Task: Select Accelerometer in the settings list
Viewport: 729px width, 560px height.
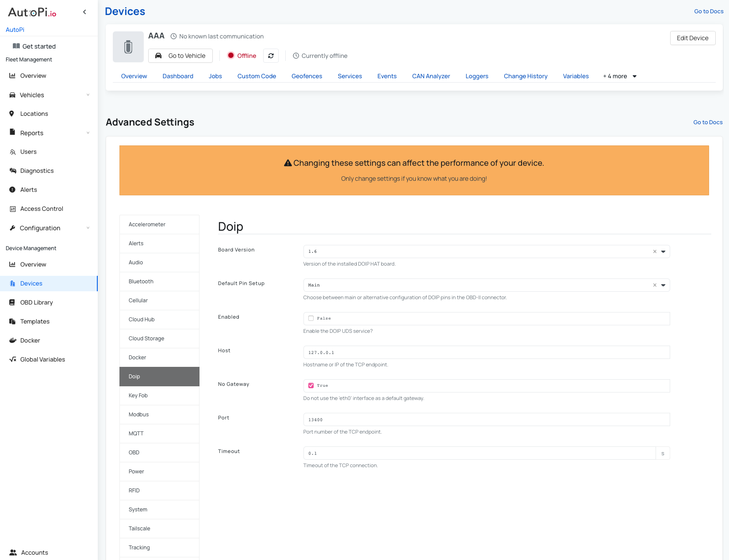Action: tap(159, 225)
